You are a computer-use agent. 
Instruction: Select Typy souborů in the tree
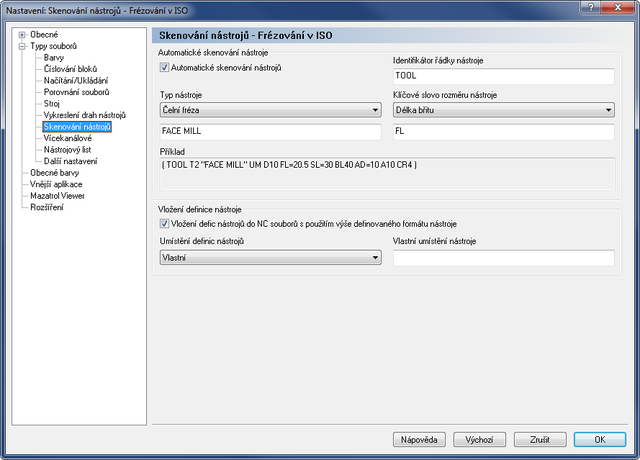[53, 46]
